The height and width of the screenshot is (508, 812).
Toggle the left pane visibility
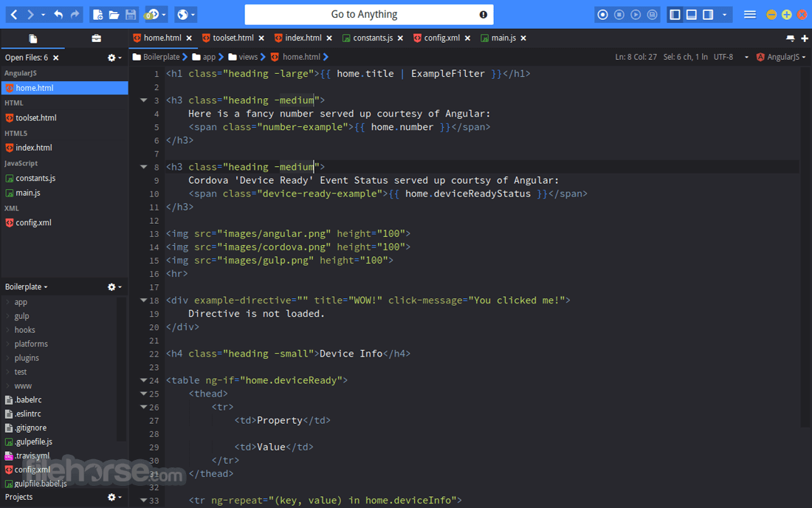(674, 14)
